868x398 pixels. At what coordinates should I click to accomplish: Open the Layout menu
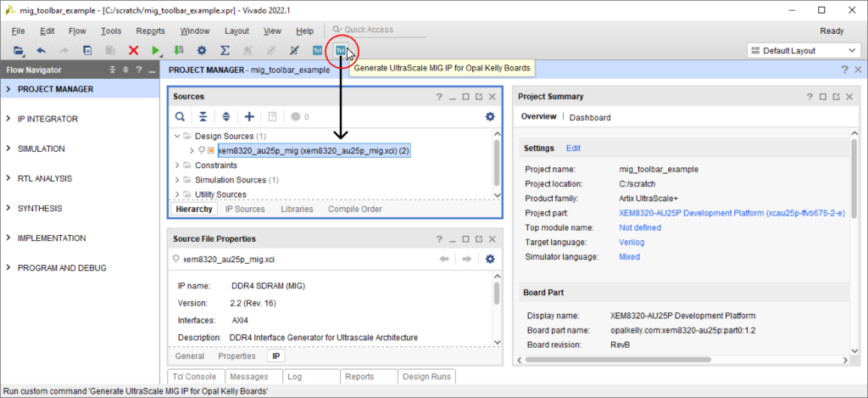coord(237,31)
